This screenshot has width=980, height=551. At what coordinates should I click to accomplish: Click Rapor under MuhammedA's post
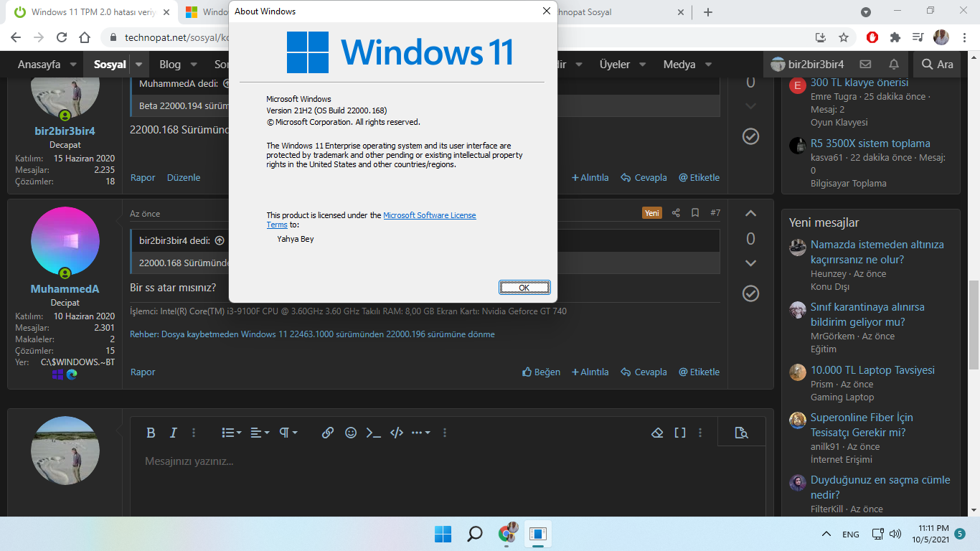pos(143,372)
